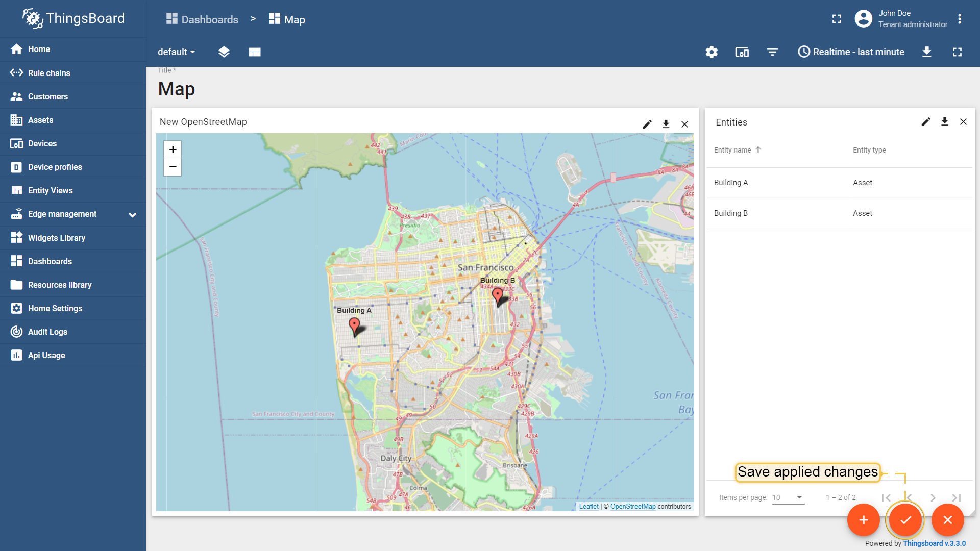The image size is (980, 551).
Task: Open Dashboards in sidebar
Action: 73,261
